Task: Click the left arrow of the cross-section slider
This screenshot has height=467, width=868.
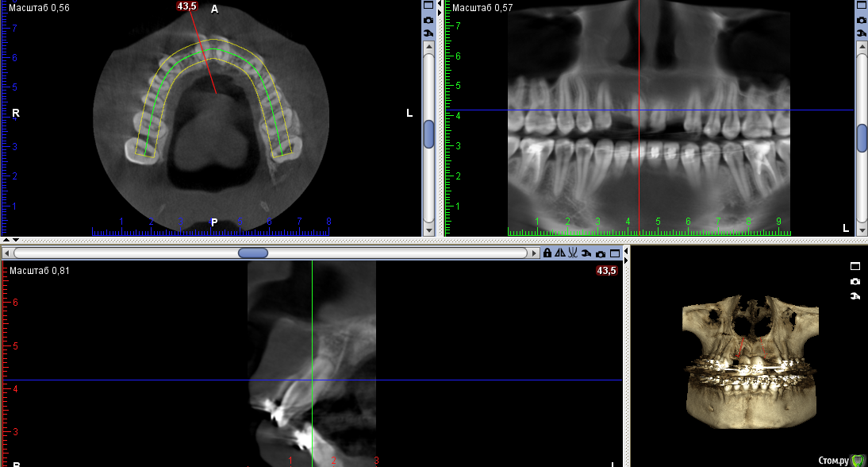Action: [8, 253]
